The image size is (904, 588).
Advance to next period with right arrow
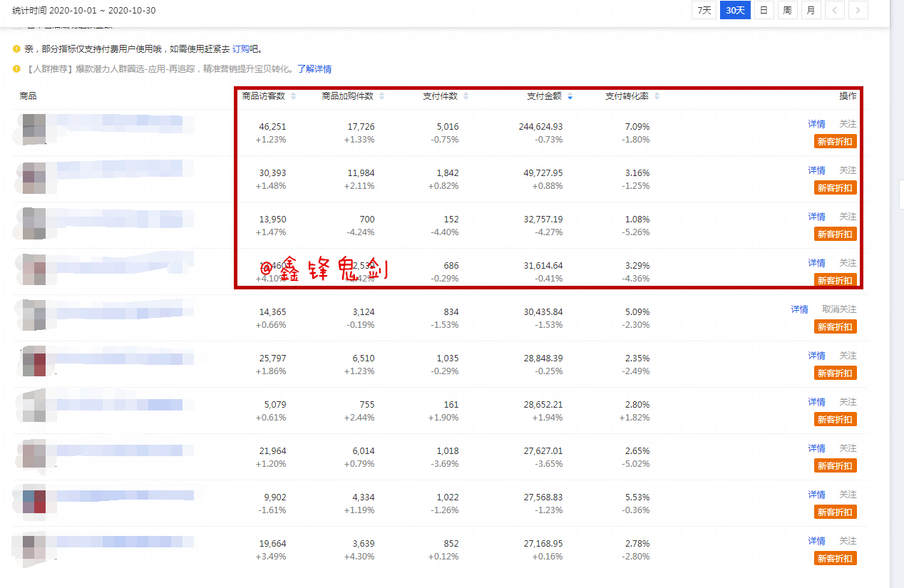coord(858,10)
